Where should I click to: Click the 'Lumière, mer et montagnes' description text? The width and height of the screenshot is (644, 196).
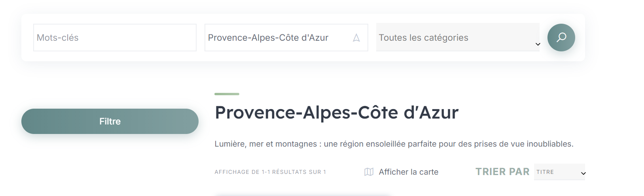pos(394,144)
